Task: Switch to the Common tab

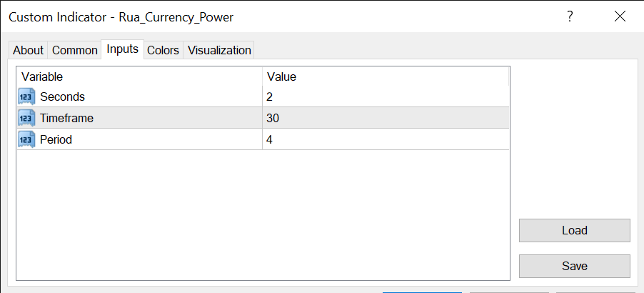Action: point(75,50)
